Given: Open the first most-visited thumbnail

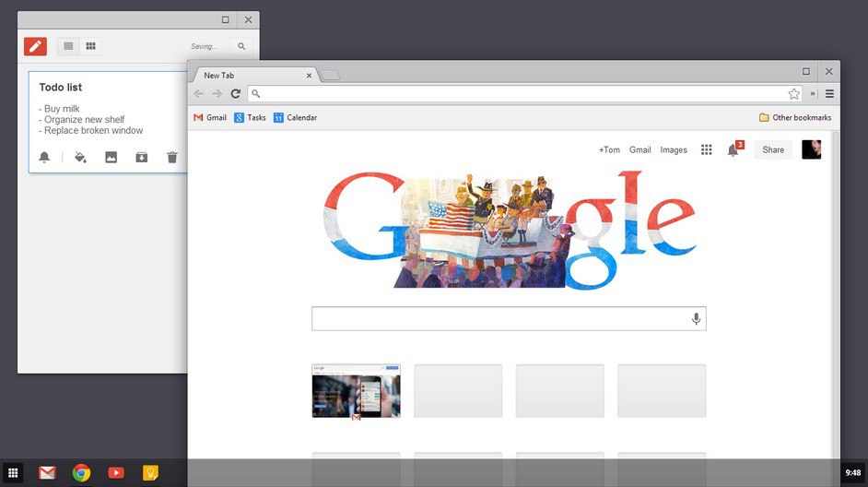Looking at the screenshot, I should coord(356,390).
